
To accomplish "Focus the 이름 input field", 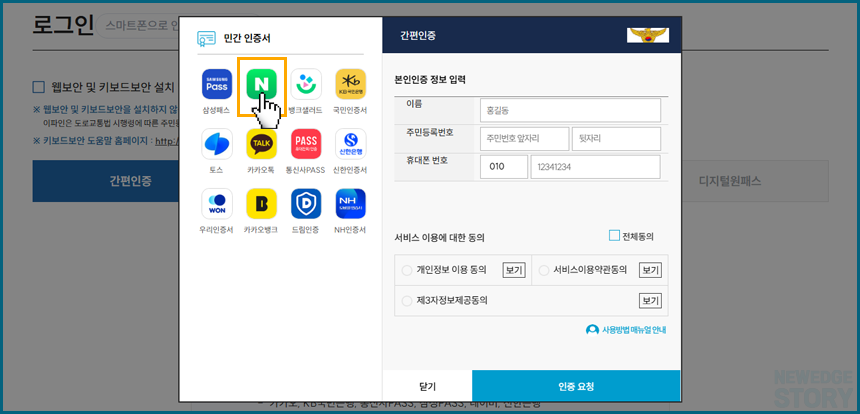I will click(570, 110).
